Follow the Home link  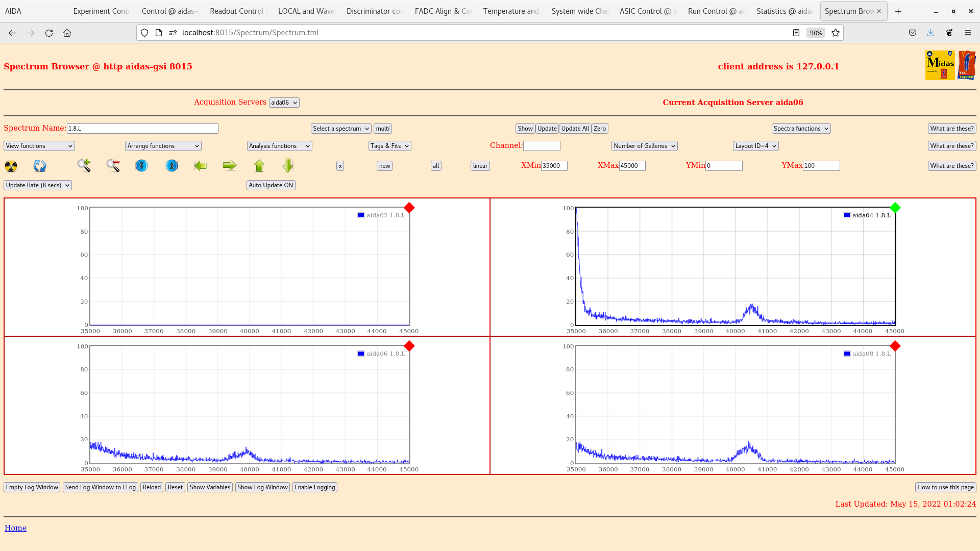15,528
